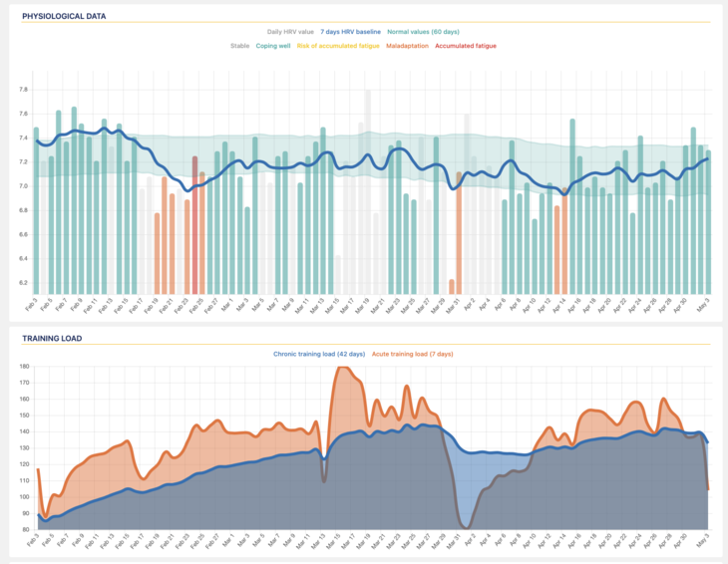Viewport: 728px width, 564px height.
Task: Toggle the Coping well legend entry
Action: (273, 46)
